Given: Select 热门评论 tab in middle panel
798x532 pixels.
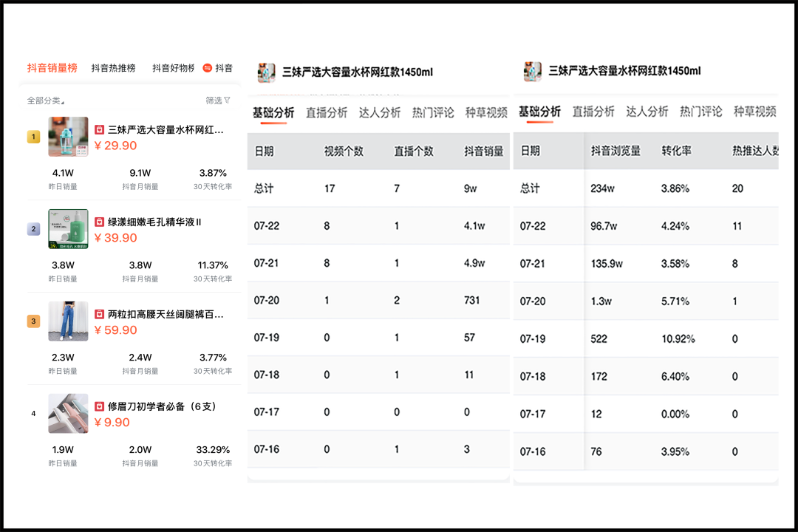Looking at the screenshot, I should tap(433, 112).
